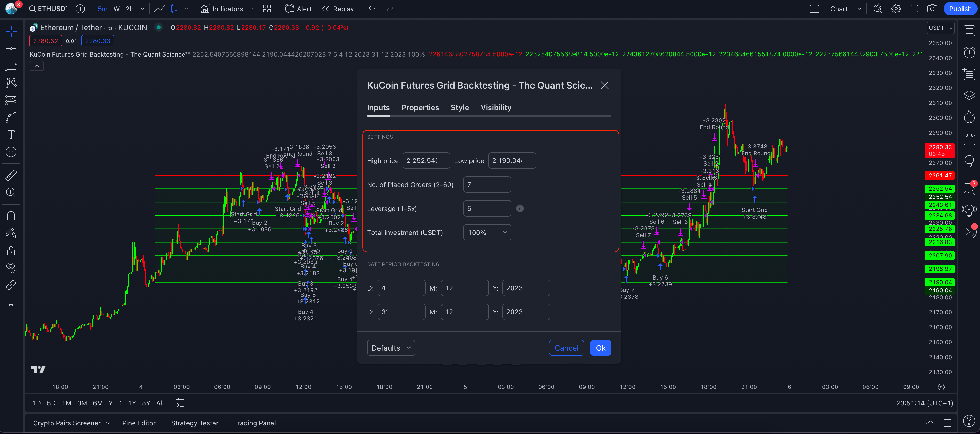Screen dimensions: 980x434
Task: Click the High price input field
Action: click(426, 160)
